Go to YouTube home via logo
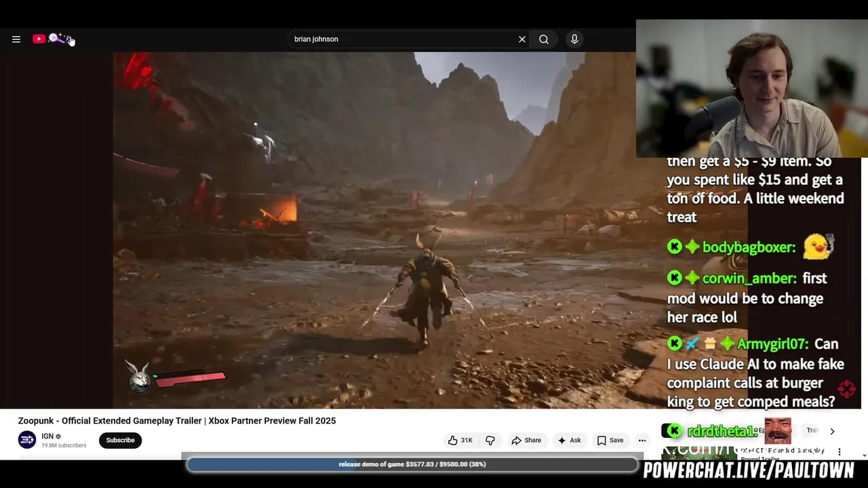 click(53, 39)
